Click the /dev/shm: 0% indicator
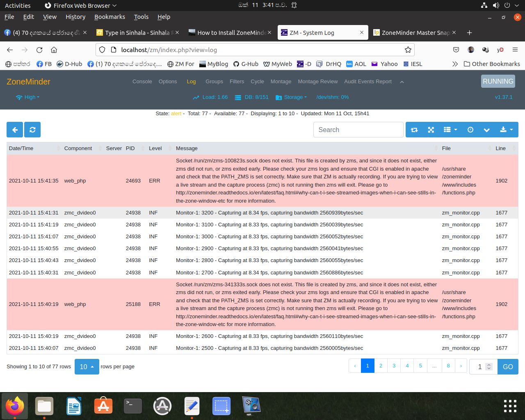The height and width of the screenshot is (420, 525). [x=332, y=97]
